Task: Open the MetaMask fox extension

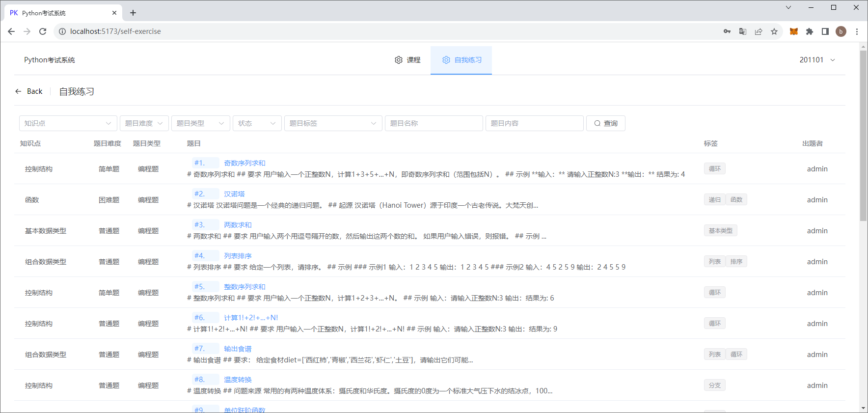Action: pyautogui.click(x=794, y=31)
